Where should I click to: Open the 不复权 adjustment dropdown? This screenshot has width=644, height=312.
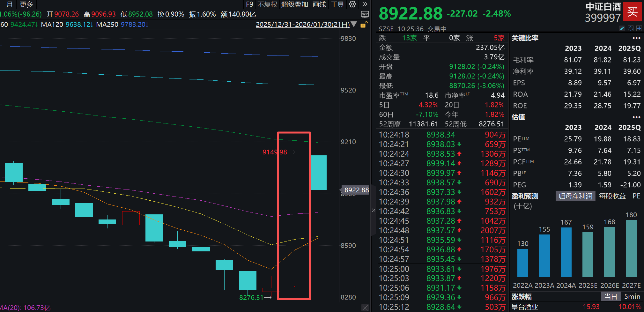[267, 4]
